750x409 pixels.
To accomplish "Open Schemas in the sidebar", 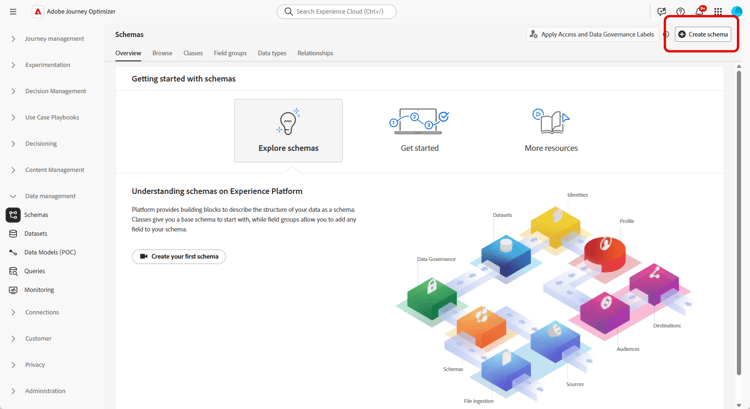I will [x=36, y=215].
